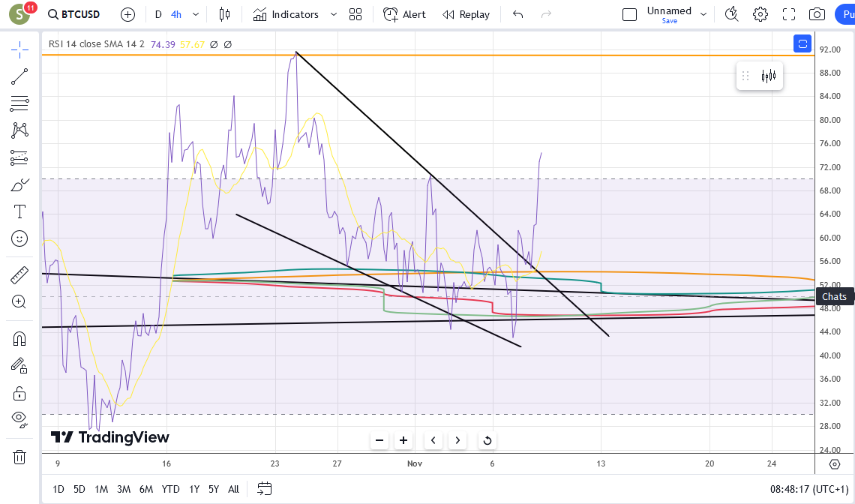Open the candlestick chart style menu
The image size is (855, 504).
tap(224, 15)
